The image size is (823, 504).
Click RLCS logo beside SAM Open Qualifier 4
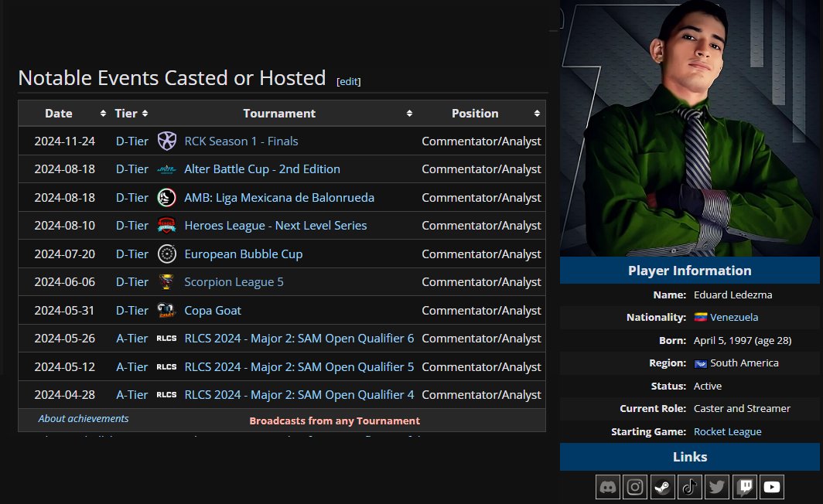point(167,395)
